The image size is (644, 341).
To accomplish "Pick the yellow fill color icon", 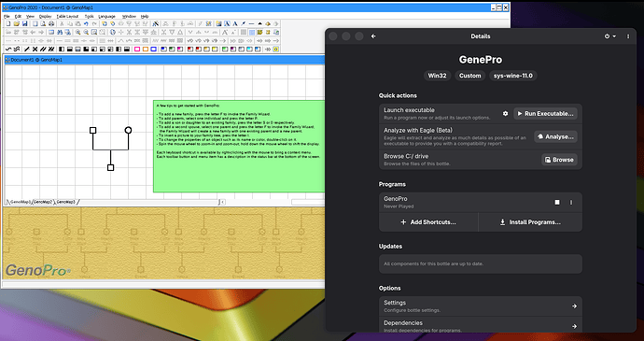I will pos(214,49).
